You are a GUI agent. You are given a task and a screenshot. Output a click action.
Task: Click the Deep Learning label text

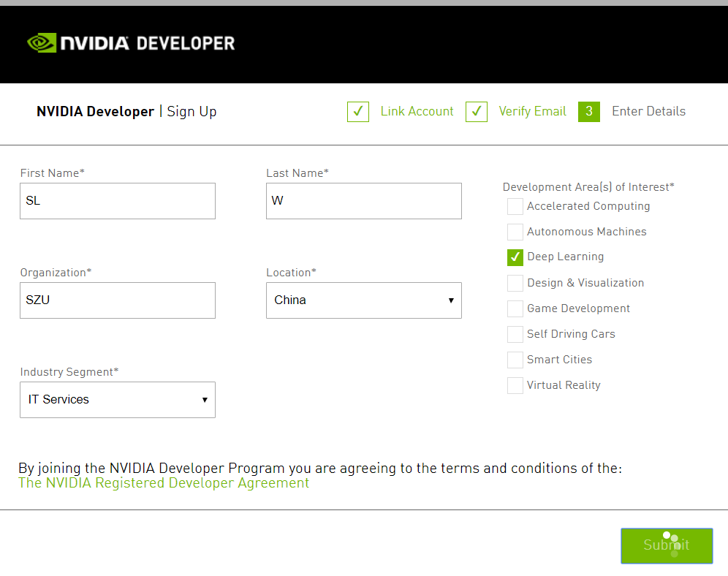566,257
